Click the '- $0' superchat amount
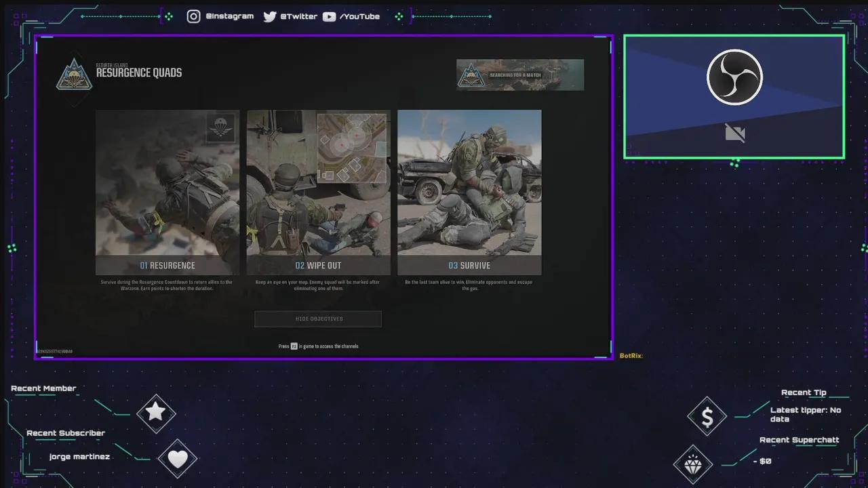868x488 pixels. pyautogui.click(x=762, y=461)
